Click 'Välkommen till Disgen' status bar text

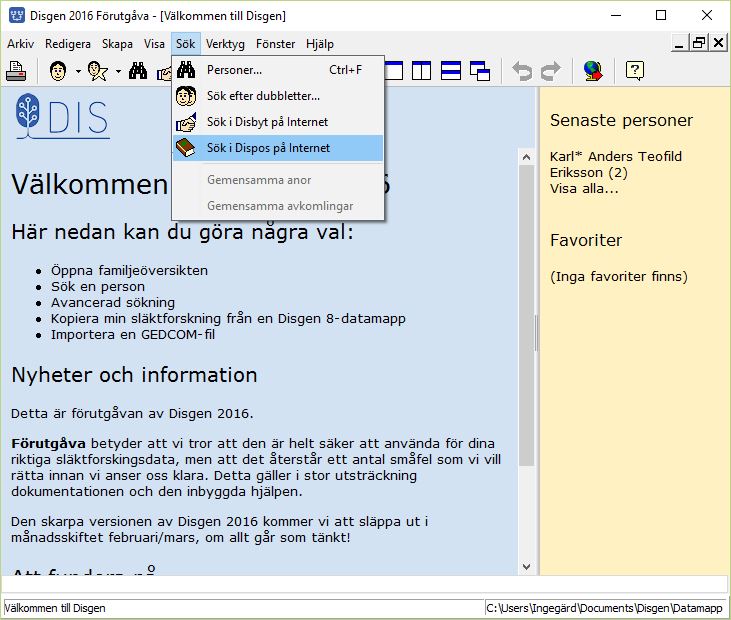click(55, 608)
